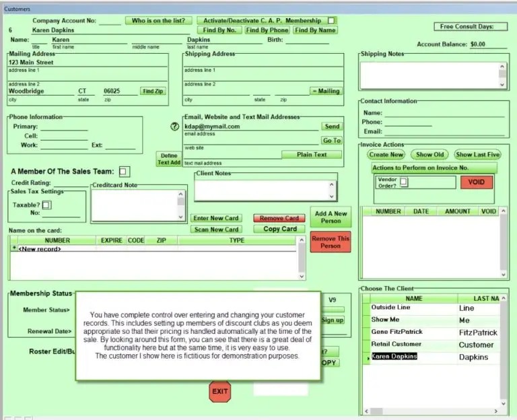
Task: Click the Creditcard Note text area
Action: click(135, 205)
